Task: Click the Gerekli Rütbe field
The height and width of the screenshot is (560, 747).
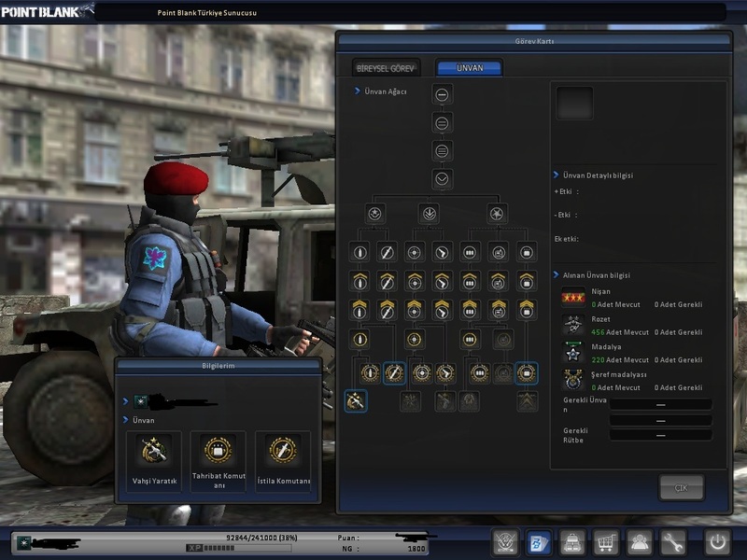Action: [661, 435]
